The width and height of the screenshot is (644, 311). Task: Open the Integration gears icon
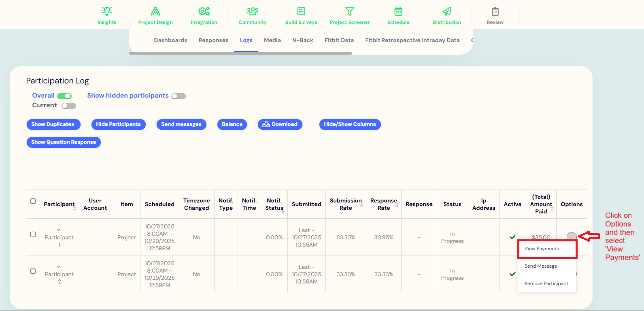coord(204,11)
